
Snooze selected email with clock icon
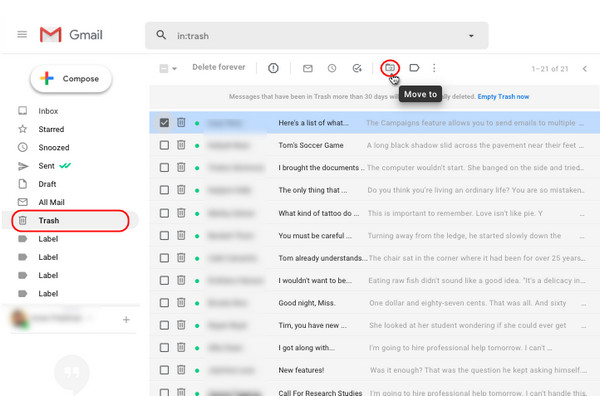[332, 68]
